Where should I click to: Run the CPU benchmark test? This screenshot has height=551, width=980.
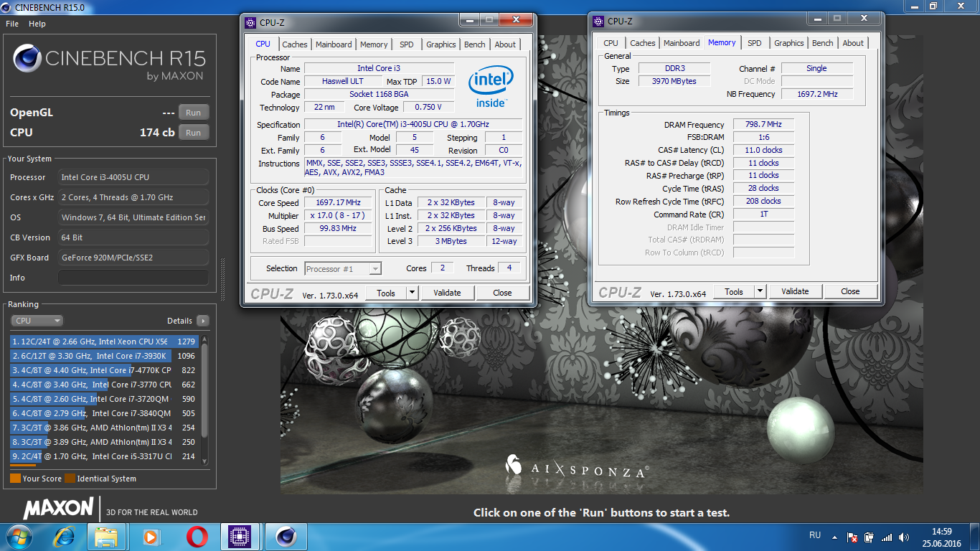[194, 133]
